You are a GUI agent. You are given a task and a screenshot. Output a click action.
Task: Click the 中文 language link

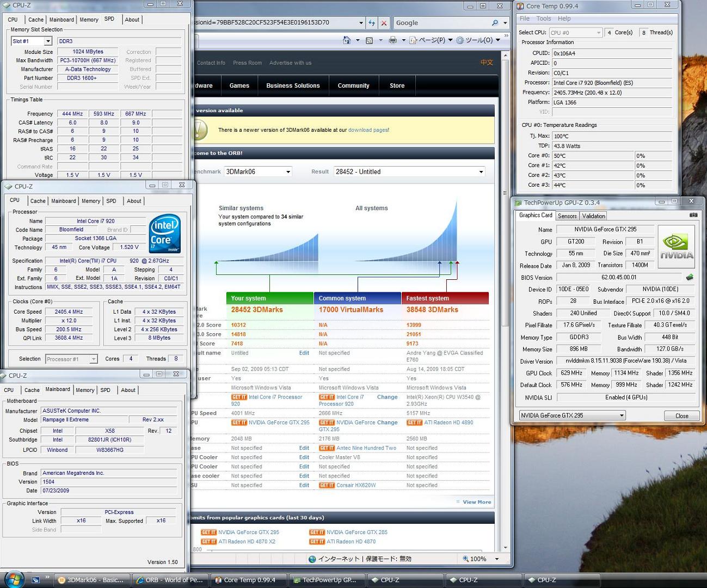click(487, 63)
